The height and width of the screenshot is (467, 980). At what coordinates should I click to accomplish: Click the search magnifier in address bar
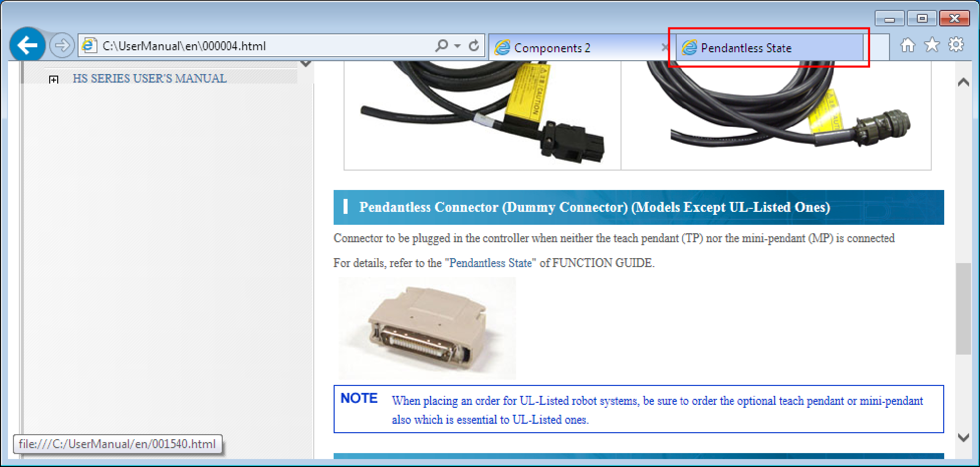(x=441, y=46)
